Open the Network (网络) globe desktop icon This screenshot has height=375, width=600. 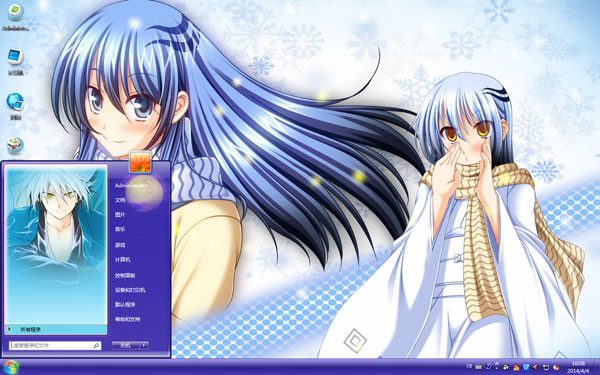(x=15, y=106)
